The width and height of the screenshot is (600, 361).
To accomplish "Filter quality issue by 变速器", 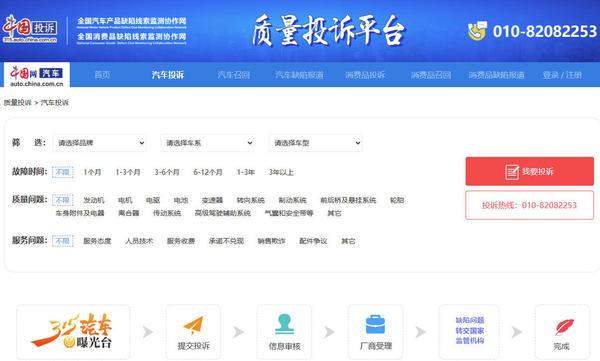I will [x=212, y=200].
